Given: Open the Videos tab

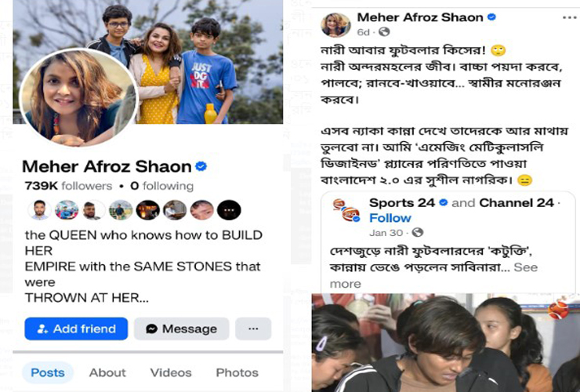Looking at the screenshot, I should pyautogui.click(x=171, y=372).
